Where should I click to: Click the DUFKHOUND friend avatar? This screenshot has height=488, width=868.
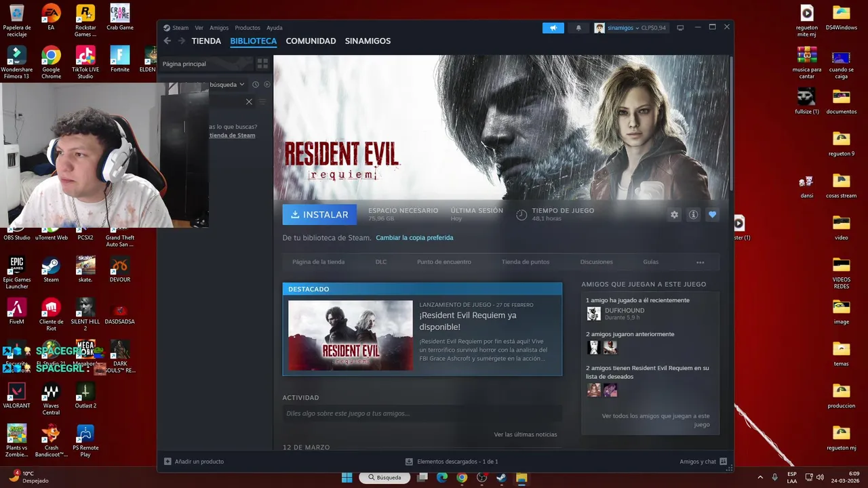593,314
